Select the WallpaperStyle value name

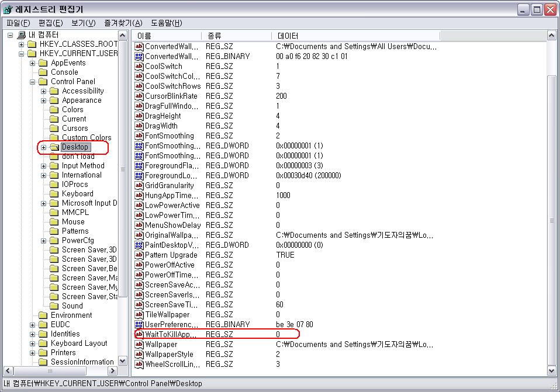coord(169,355)
